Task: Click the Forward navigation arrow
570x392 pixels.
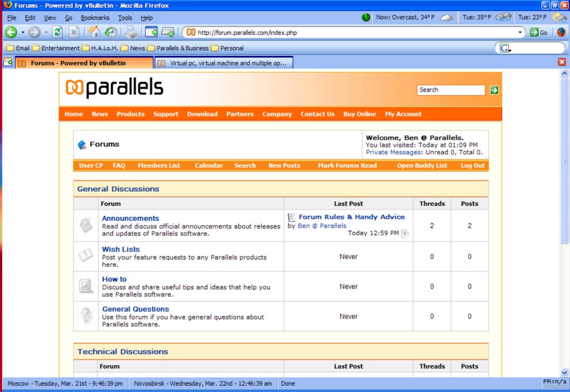Action: (x=34, y=32)
